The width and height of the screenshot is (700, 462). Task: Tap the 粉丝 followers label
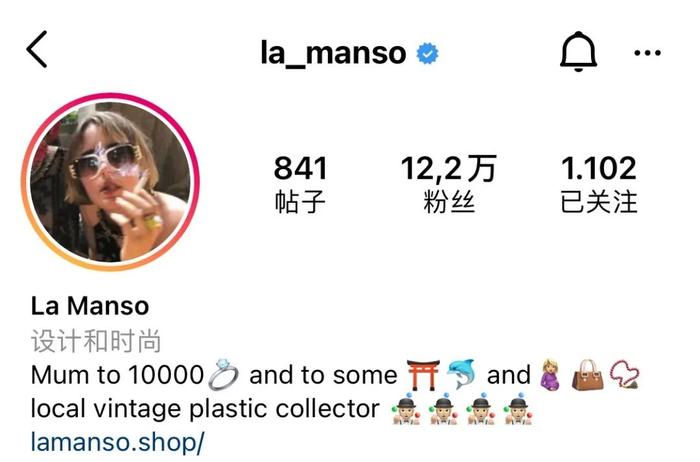(x=449, y=202)
